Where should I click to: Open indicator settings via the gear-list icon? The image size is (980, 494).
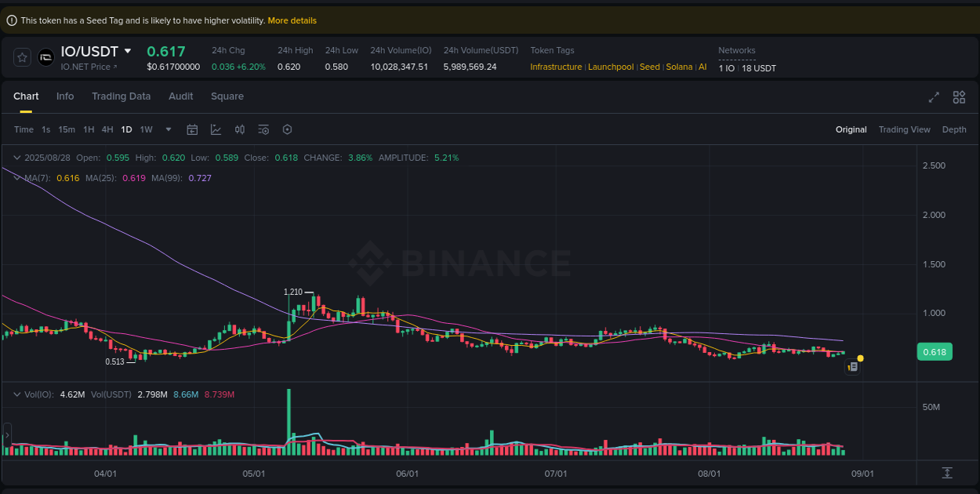pyautogui.click(x=263, y=129)
